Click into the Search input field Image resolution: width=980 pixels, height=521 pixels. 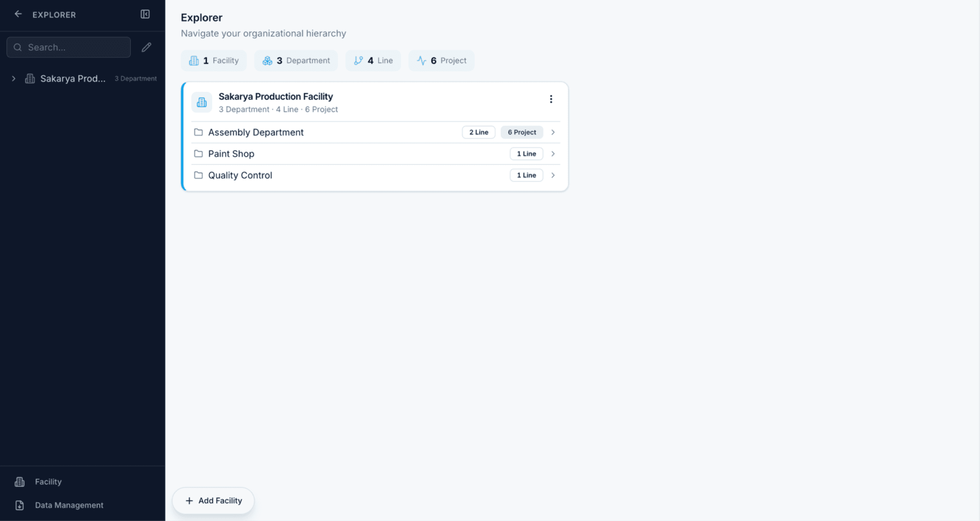(x=69, y=47)
